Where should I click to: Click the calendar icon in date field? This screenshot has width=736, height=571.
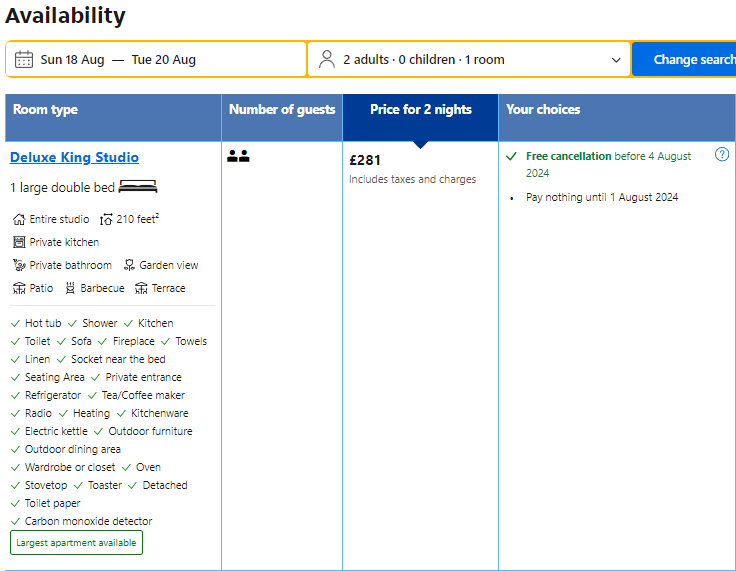pos(23,60)
